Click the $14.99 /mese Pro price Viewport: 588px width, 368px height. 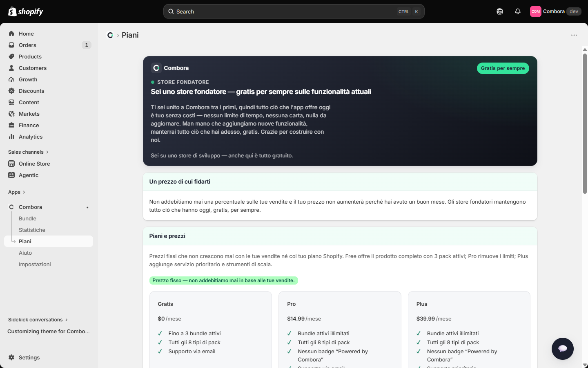(x=304, y=319)
